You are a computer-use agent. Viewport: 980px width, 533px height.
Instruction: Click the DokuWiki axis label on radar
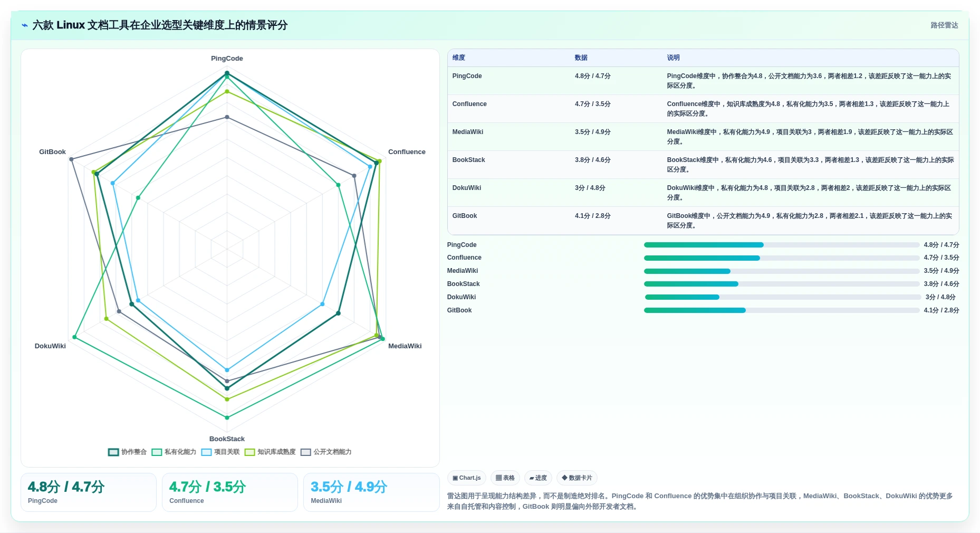[50, 346]
